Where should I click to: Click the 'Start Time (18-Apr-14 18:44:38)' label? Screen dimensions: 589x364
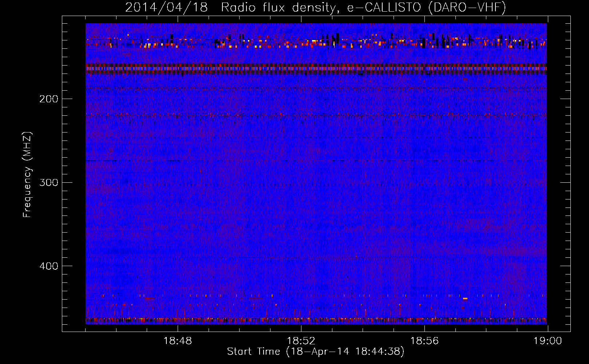point(316,352)
